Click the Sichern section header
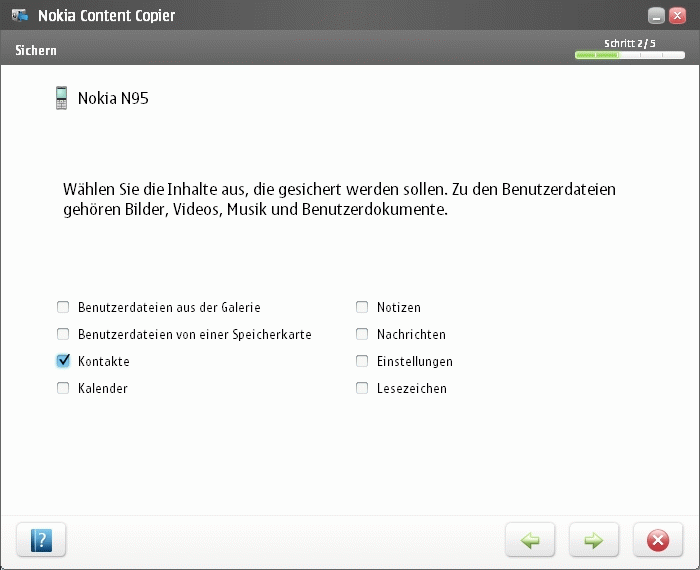The height and width of the screenshot is (570, 700). pyautogui.click(x=36, y=50)
